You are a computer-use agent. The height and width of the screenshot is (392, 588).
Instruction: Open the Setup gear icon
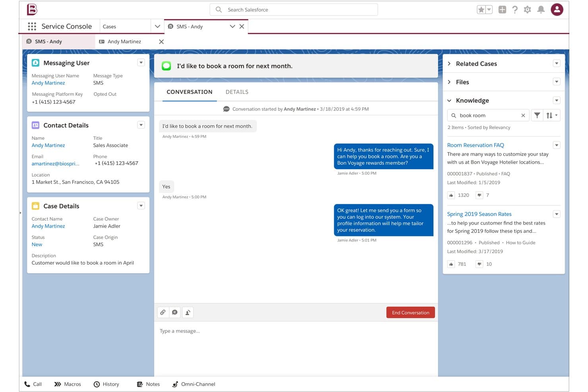528,10
